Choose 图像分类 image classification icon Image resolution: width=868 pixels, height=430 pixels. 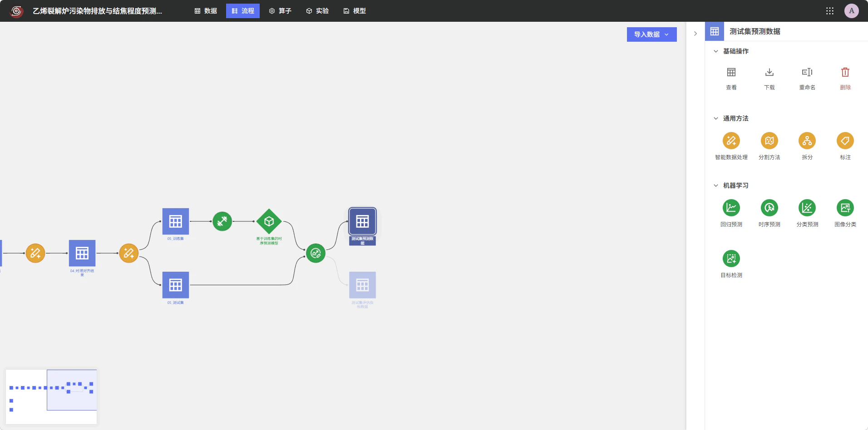click(x=845, y=208)
